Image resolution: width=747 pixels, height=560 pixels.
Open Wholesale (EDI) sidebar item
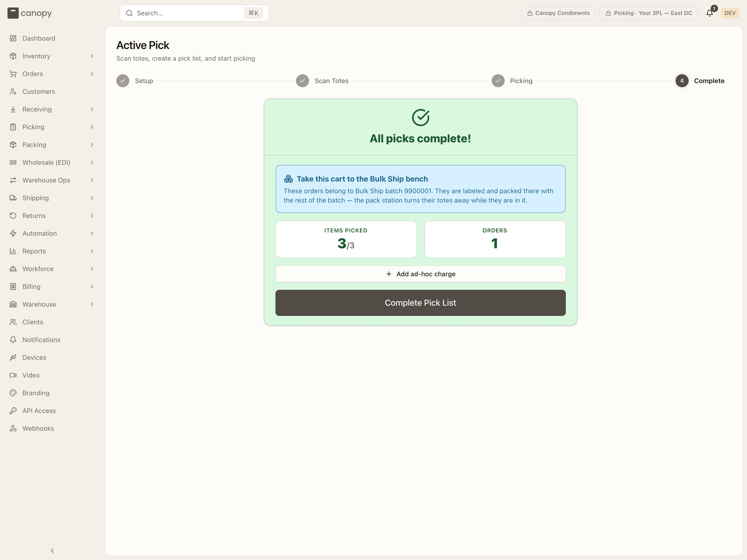pyautogui.click(x=52, y=162)
